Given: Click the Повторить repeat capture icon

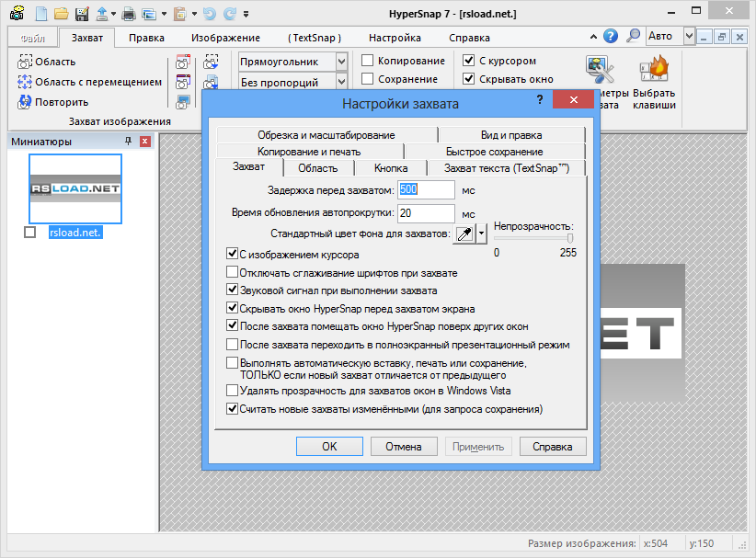Looking at the screenshot, I should pos(25,102).
